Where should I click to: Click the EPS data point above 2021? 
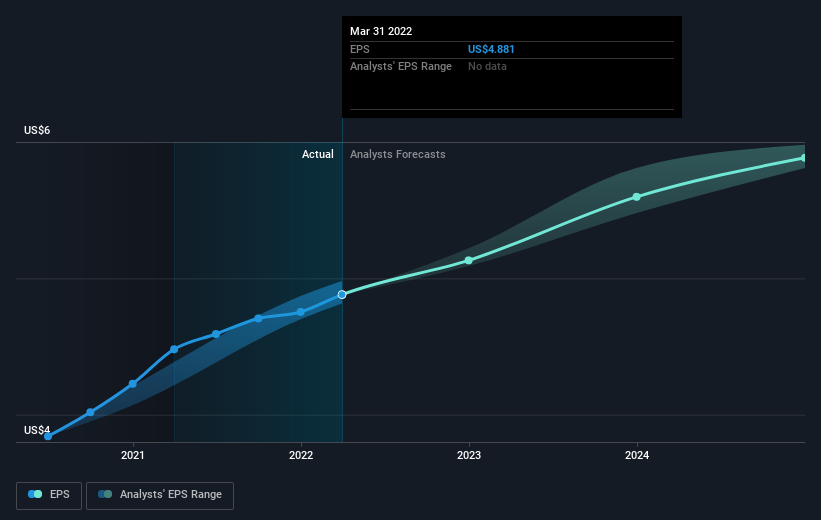click(132, 384)
